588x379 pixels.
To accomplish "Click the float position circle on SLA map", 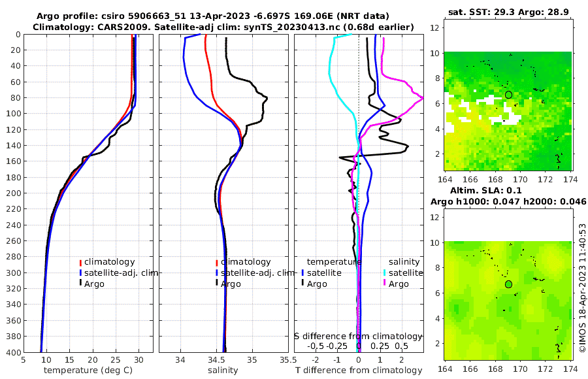I will [508, 284].
